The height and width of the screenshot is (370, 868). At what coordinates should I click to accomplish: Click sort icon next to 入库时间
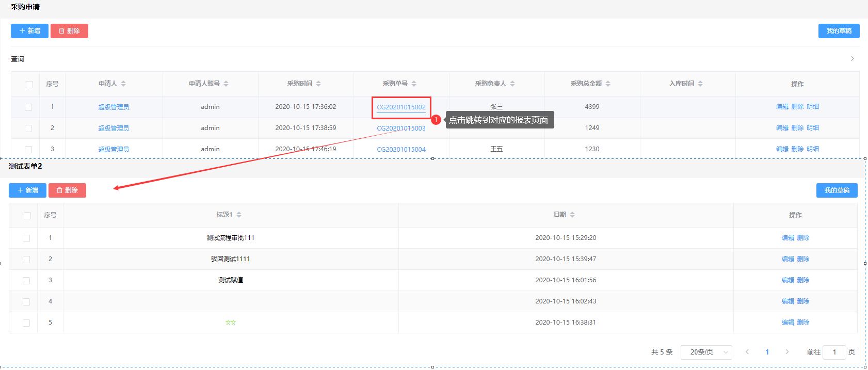700,84
